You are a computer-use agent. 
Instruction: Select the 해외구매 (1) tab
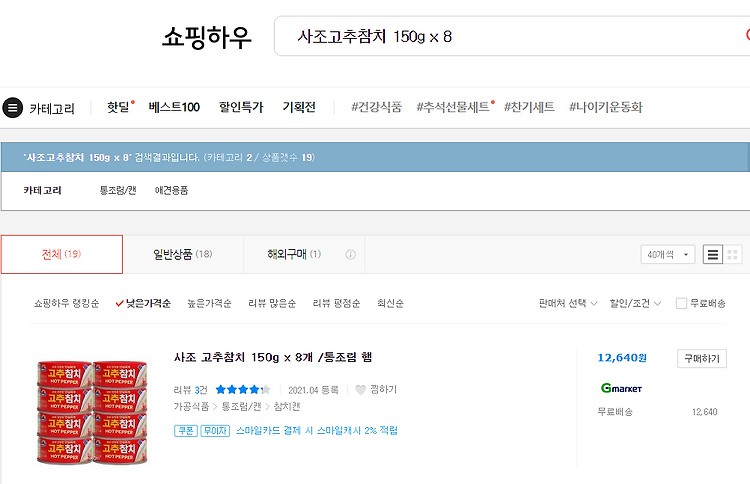coord(294,254)
